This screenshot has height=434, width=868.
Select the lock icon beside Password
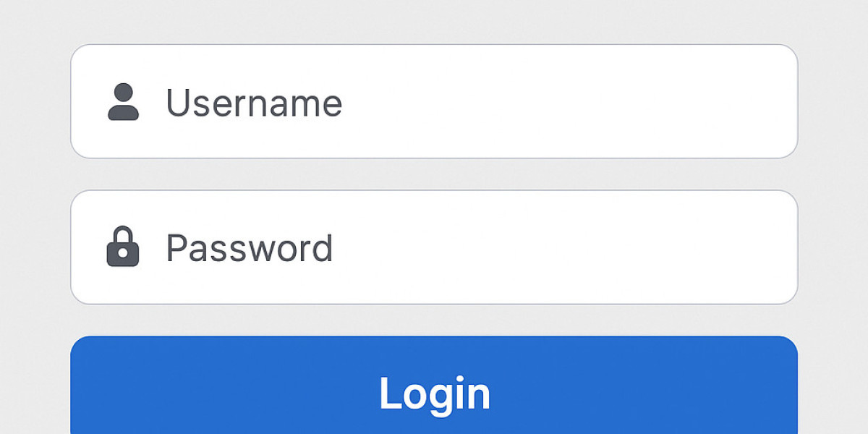(x=123, y=247)
